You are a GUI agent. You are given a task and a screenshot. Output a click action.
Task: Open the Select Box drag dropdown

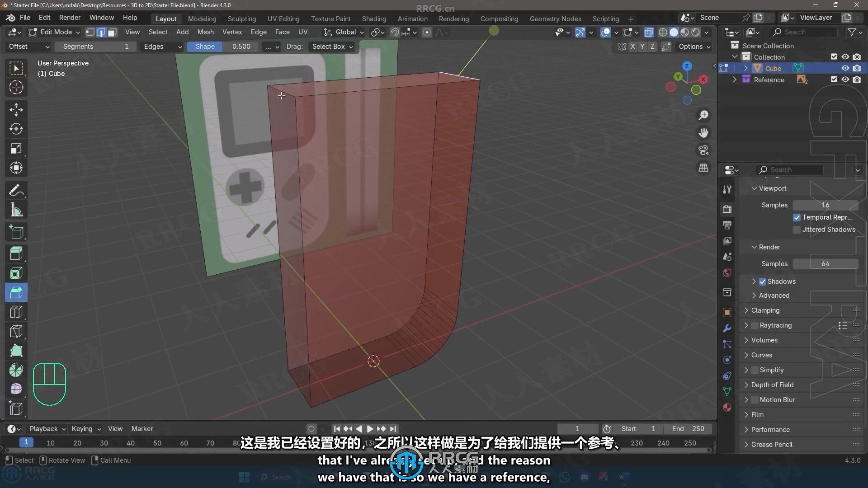332,47
